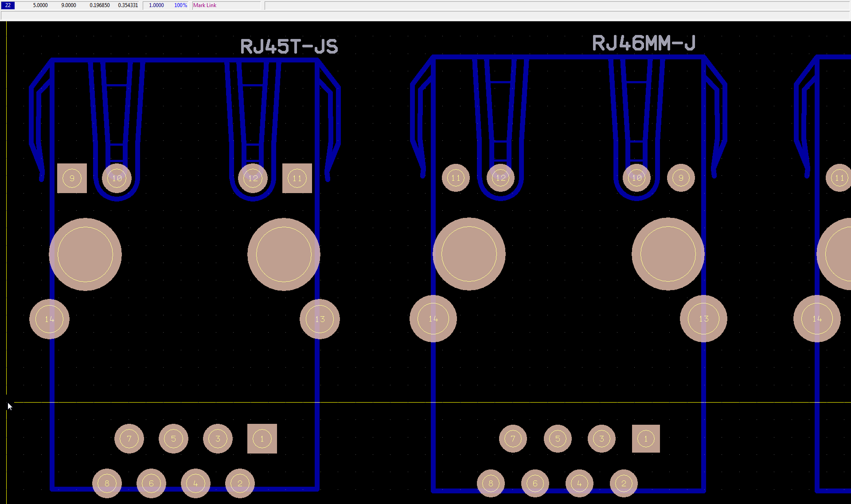Select pad 2 on RJ45T-JS
Viewport: 851px width, 504px height.
point(240,483)
